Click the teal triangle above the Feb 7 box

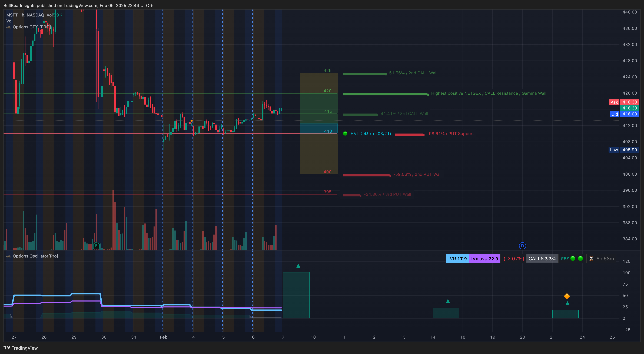[298, 266]
